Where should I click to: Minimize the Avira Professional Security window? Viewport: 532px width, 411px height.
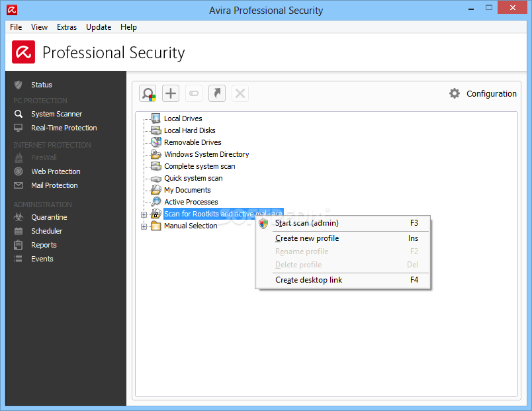470,8
